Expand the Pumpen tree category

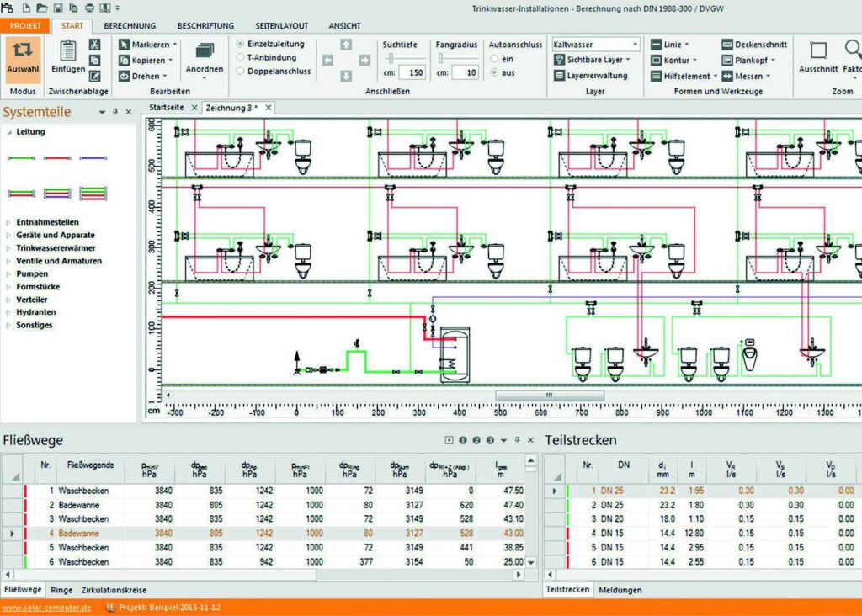(8, 274)
